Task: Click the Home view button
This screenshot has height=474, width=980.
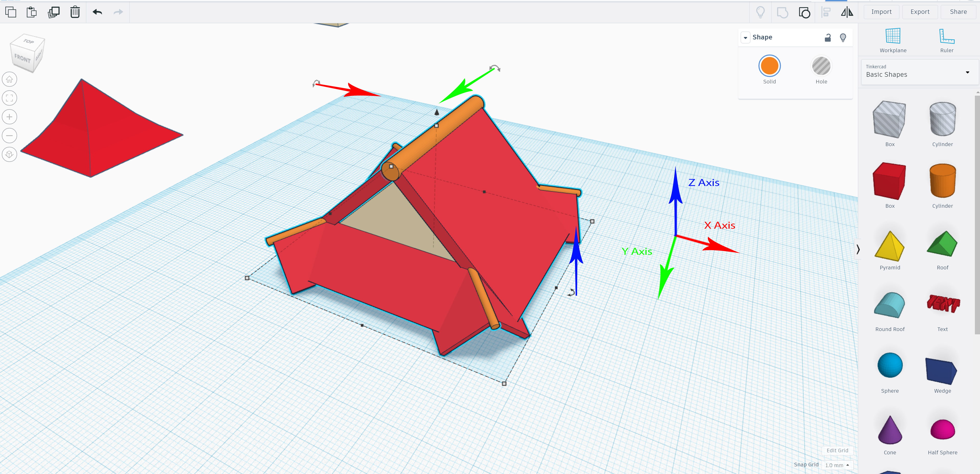Action: (9, 79)
